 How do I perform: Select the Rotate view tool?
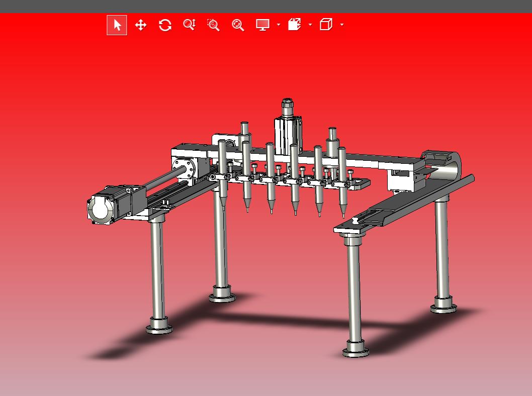click(165, 25)
